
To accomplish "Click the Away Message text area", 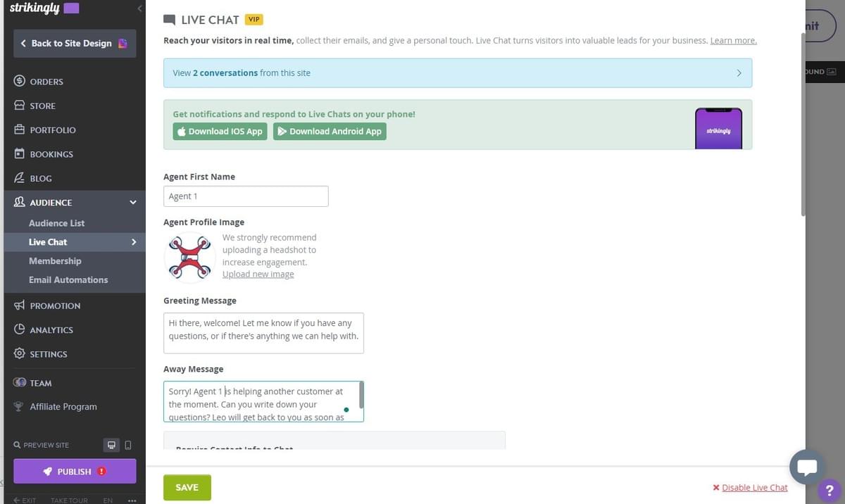I will (x=263, y=402).
